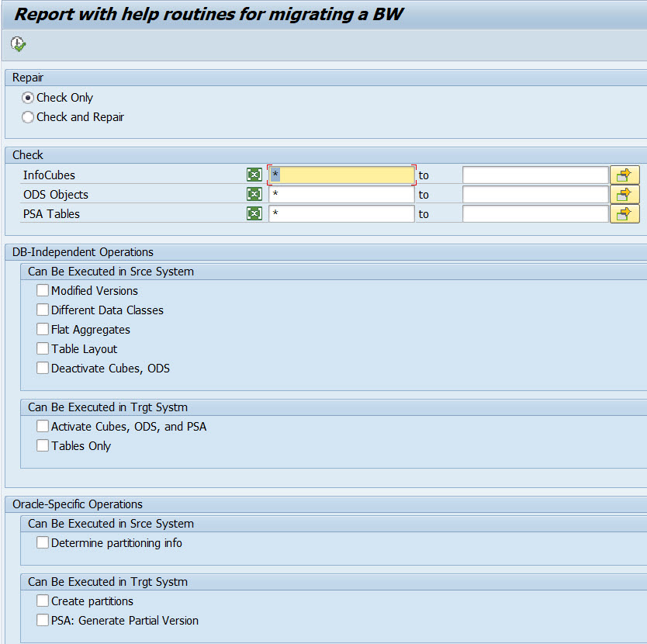Screen dimensions: 647x644
Task: Enable Activate Cubes, ODS, and PSA
Action: pyautogui.click(x=43, y=426)
